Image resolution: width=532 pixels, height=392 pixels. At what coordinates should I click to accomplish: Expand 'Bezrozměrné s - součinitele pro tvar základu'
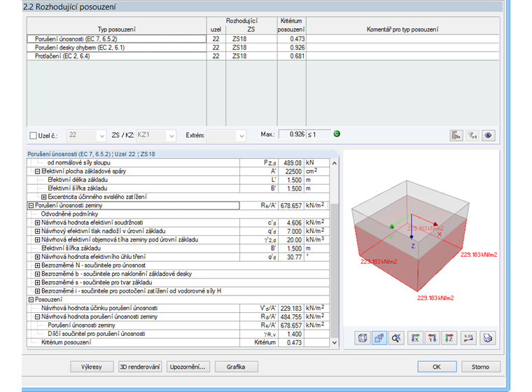37,282
